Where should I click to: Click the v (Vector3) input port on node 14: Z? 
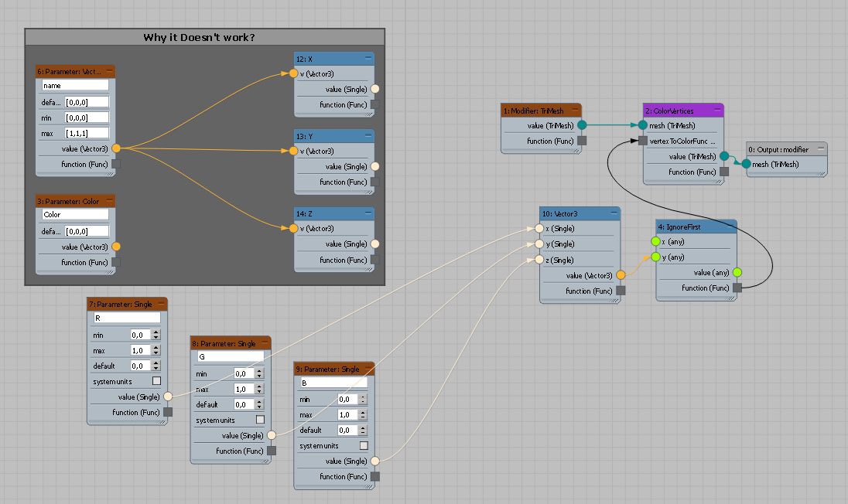[x=293, y=229]
